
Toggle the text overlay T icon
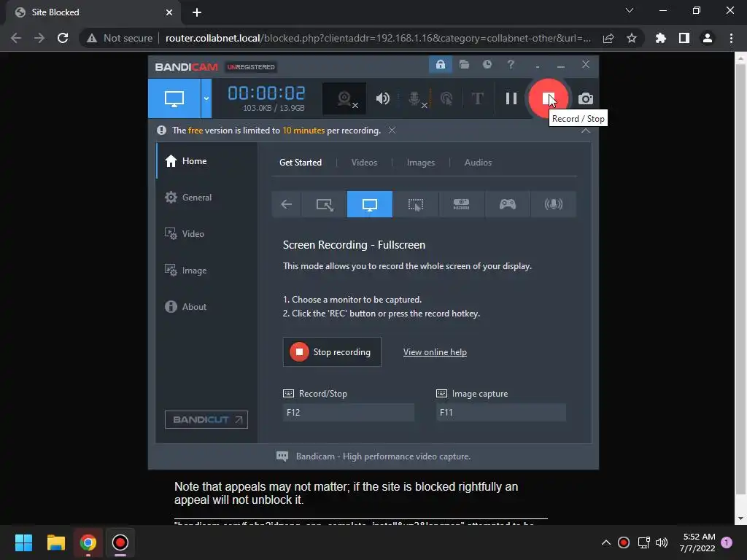point(477,98)
